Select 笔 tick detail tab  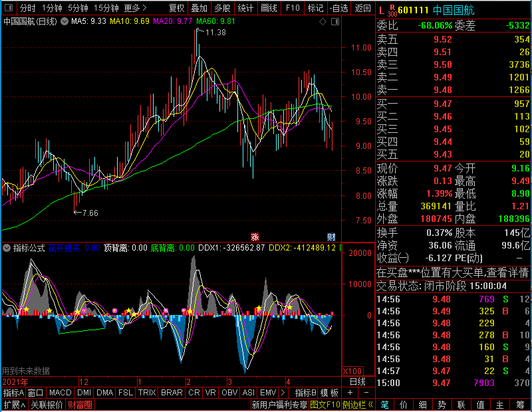tap(385, 405)
